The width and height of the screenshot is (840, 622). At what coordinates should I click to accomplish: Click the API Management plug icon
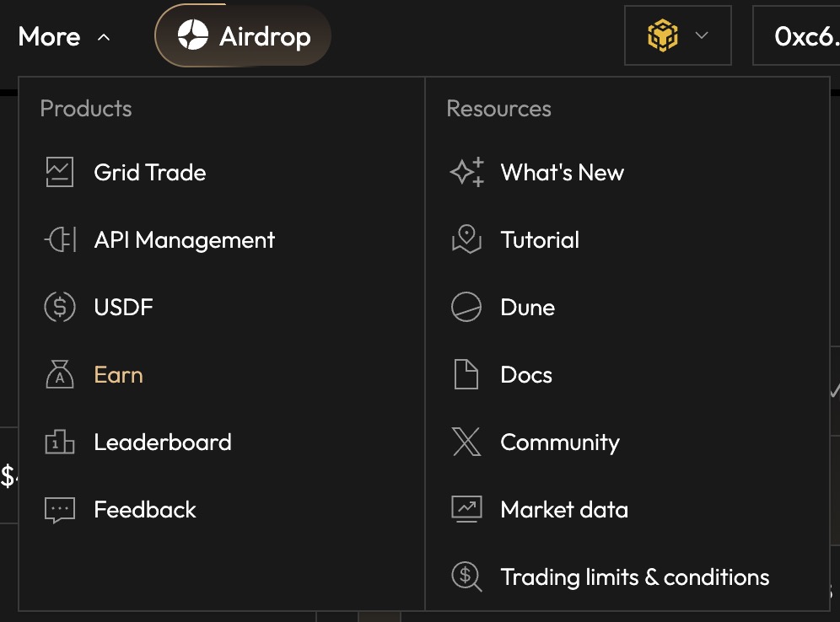(x=59, y=240)
